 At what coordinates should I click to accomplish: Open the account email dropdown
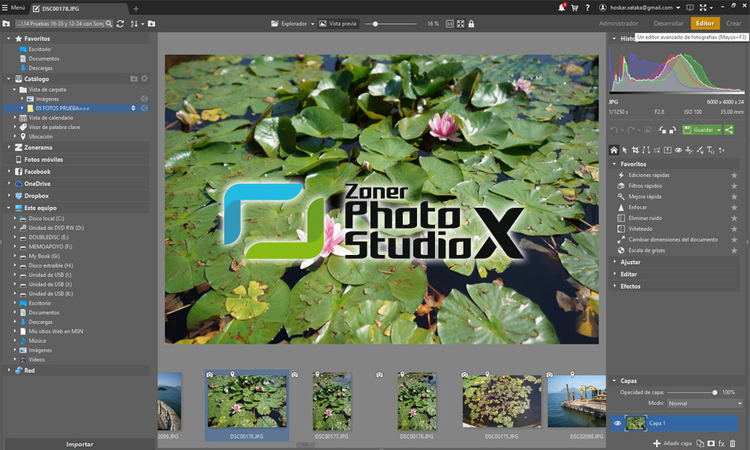(x=678, y=8)
